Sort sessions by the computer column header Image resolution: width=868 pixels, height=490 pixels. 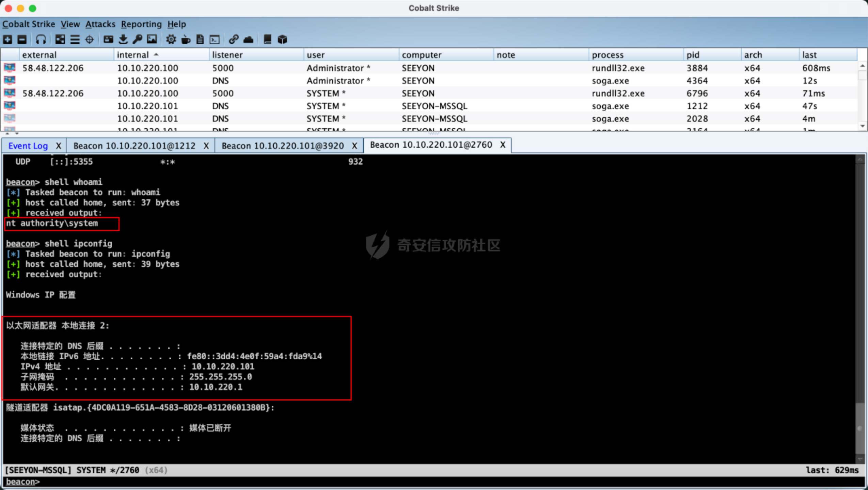tap(446, 55)
